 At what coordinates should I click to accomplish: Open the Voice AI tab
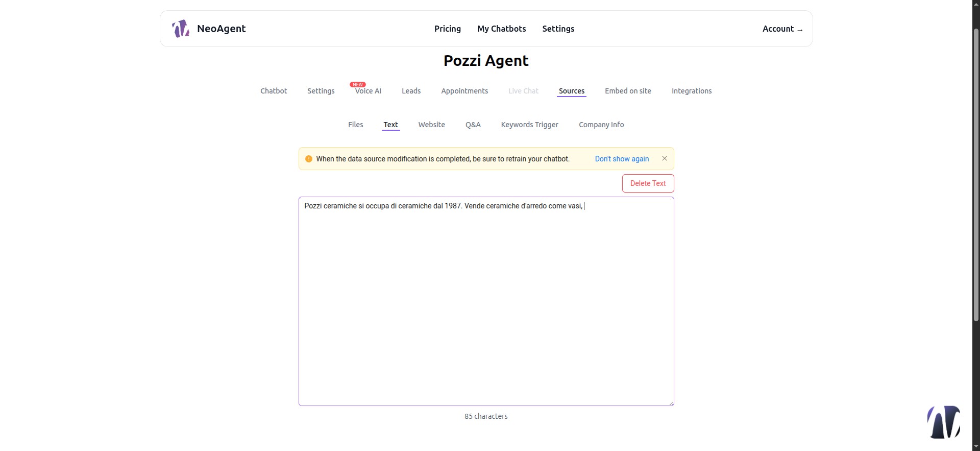368,91
